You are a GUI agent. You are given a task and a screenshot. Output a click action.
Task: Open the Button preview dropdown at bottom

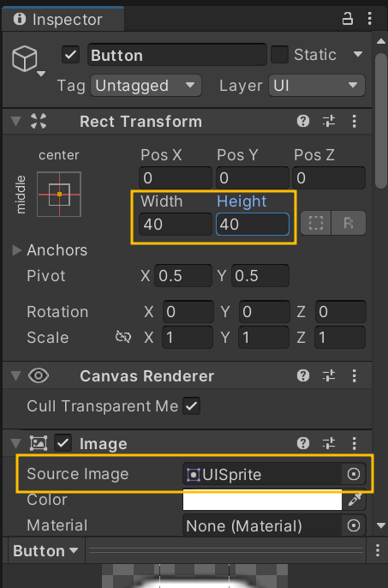click(45, 551)
